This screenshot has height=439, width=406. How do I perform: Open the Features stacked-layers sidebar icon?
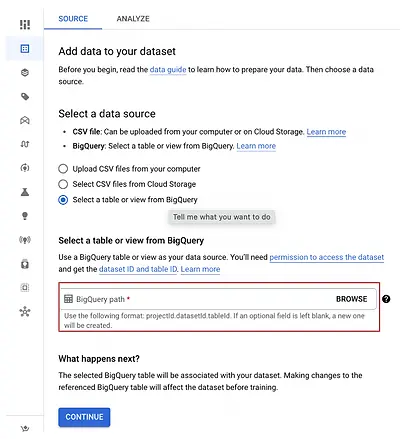[25, 72]
